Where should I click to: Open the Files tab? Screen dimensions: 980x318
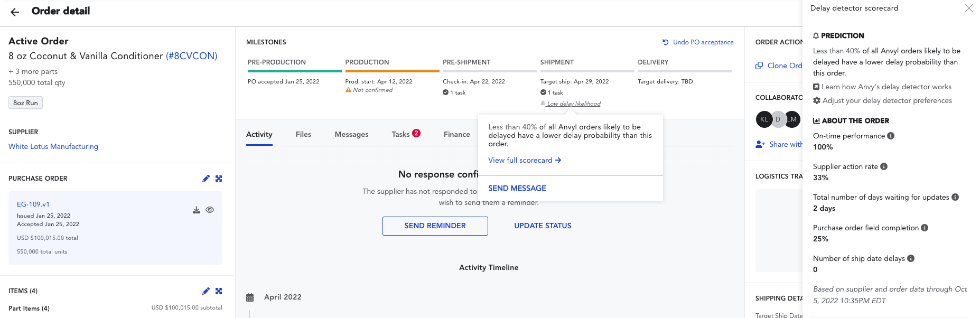pos(303,134)
